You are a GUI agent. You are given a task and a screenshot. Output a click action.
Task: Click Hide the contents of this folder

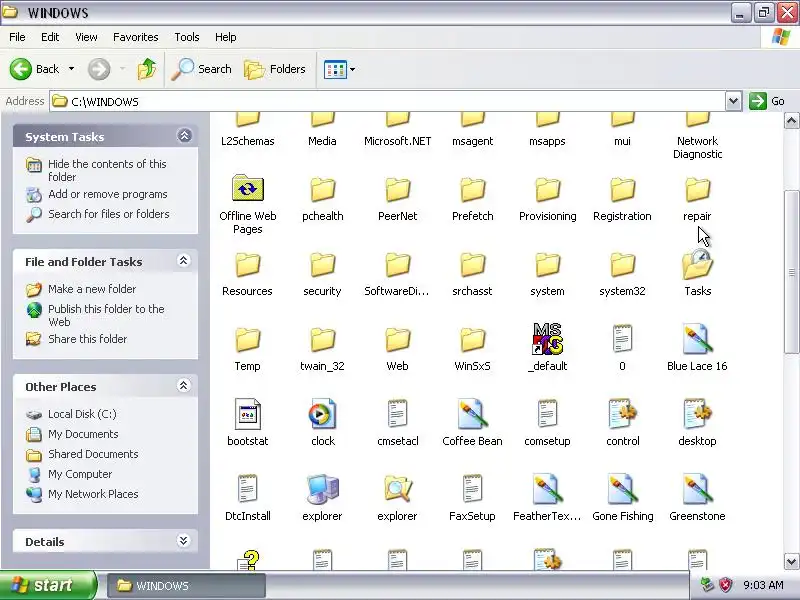(x=107, y=170)
